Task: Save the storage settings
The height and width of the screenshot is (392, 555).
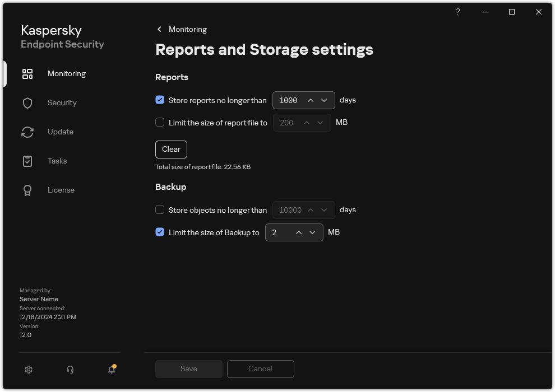Action: point(188,368)
